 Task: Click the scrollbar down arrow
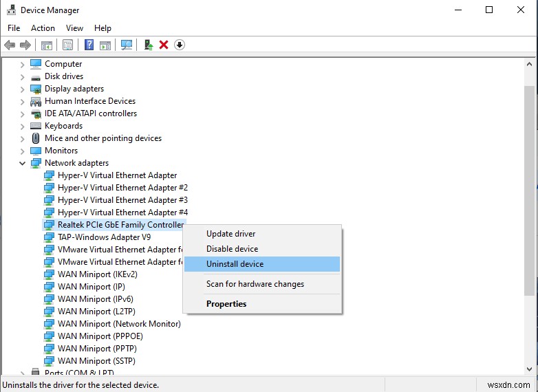pos(529,369)
